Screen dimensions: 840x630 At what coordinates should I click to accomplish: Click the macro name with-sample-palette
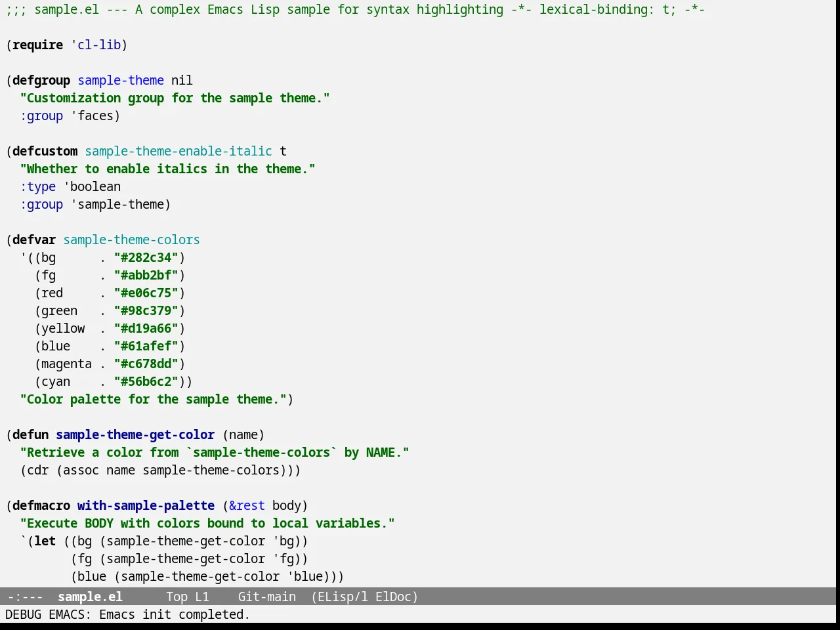click(146, 505)
